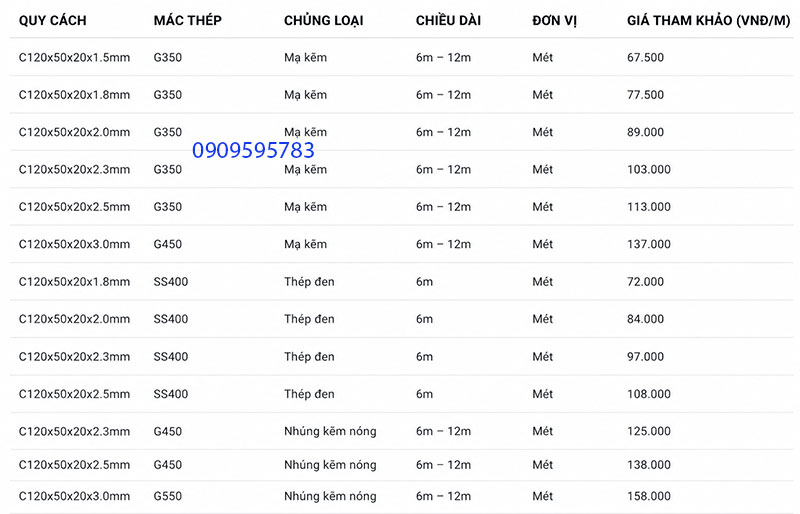Select the price 108.000
800x514 pixels.
pos(648,394)
